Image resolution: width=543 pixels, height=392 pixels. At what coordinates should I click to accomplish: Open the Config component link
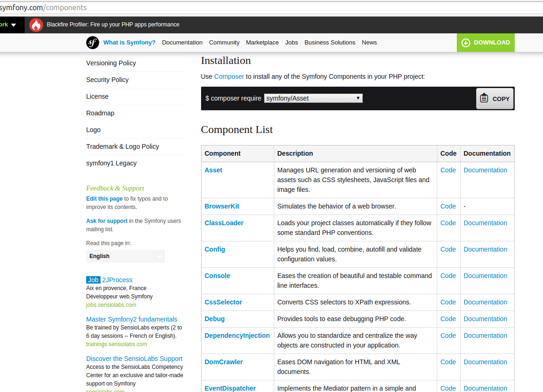215,249
